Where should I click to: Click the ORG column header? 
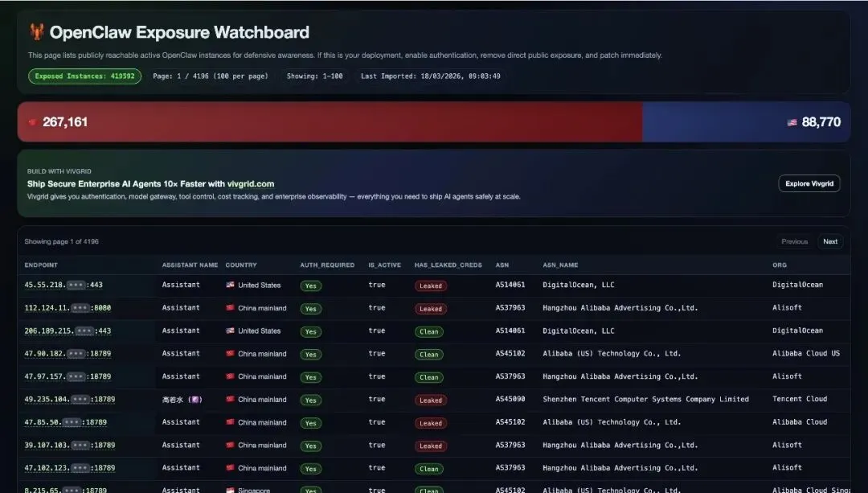click(x=780, y=265)
